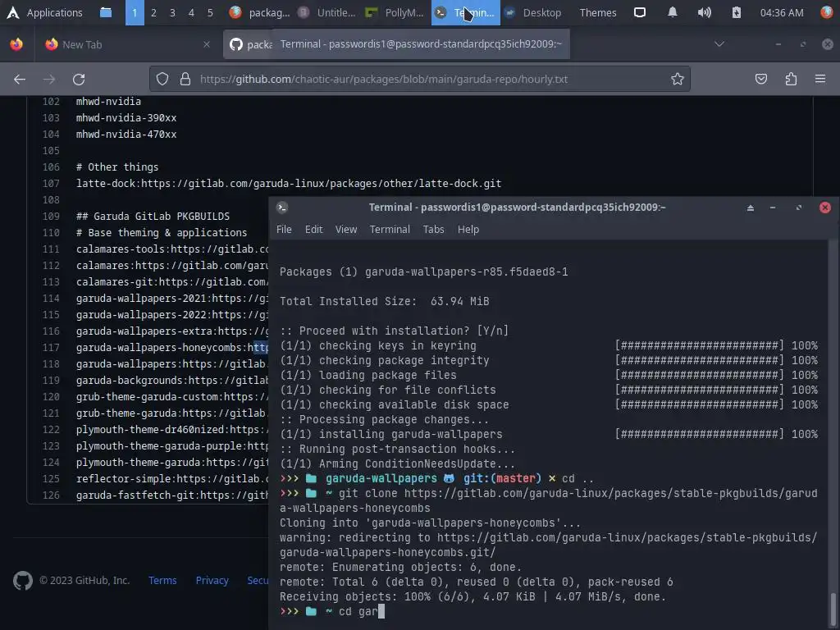The image size is (840, 630).
Task: Click the forward navigation arrow in Firefox
Action: pyautogui.click(x=49, y=80)
